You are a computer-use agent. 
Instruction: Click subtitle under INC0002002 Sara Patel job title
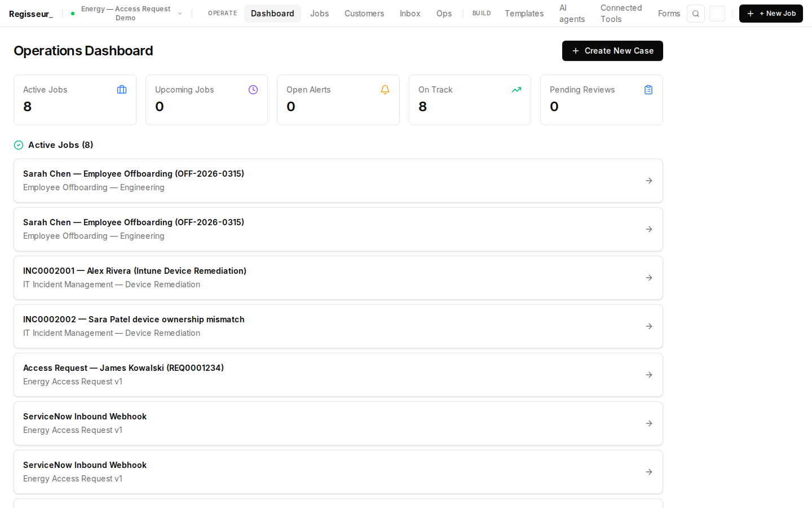112,333
